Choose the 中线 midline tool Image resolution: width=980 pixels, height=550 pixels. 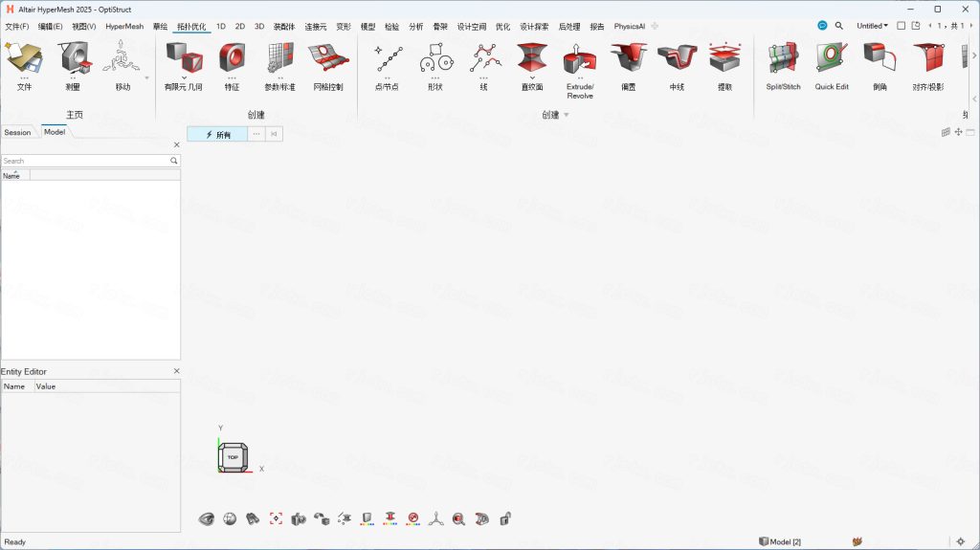(x=677, y=59)
